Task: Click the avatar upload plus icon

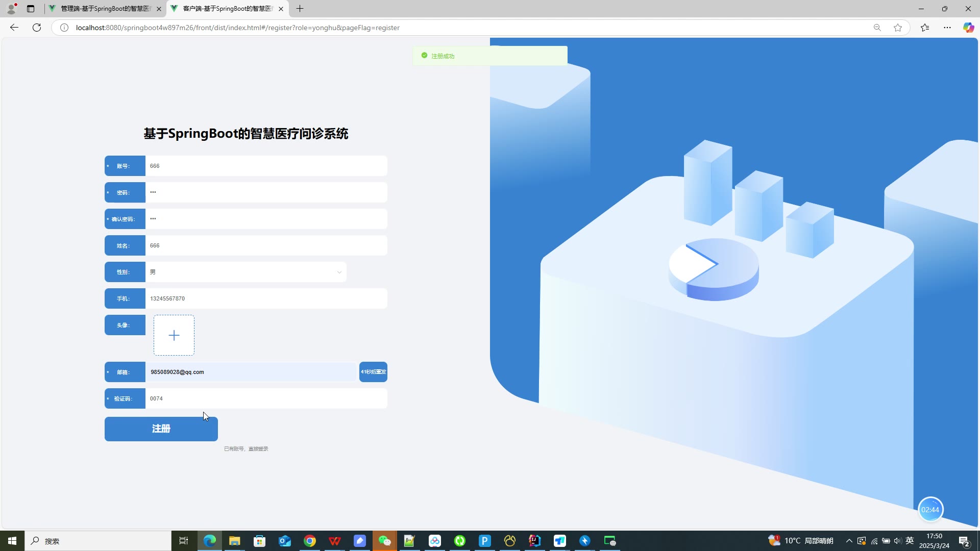Action: (x=174, y=335)
